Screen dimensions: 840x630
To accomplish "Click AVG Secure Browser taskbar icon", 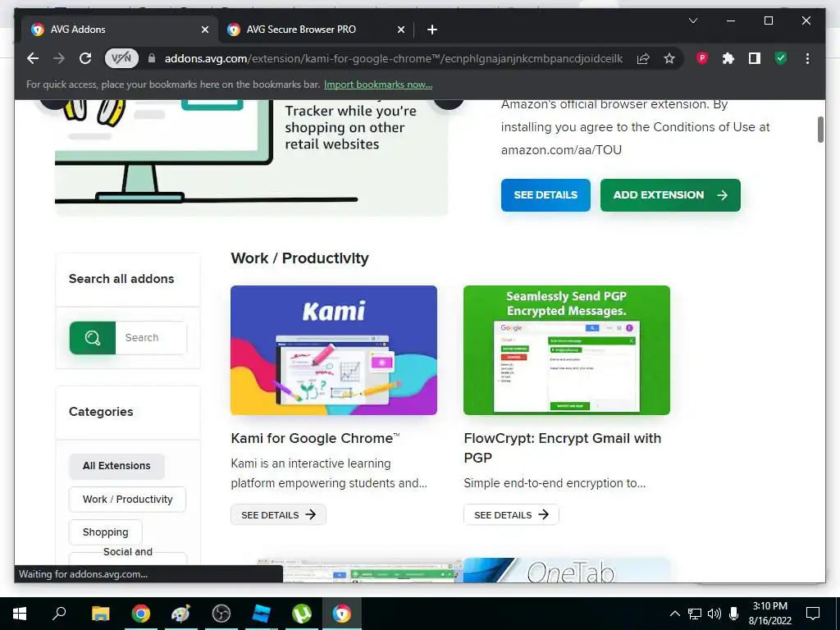I will pos(342,614).
